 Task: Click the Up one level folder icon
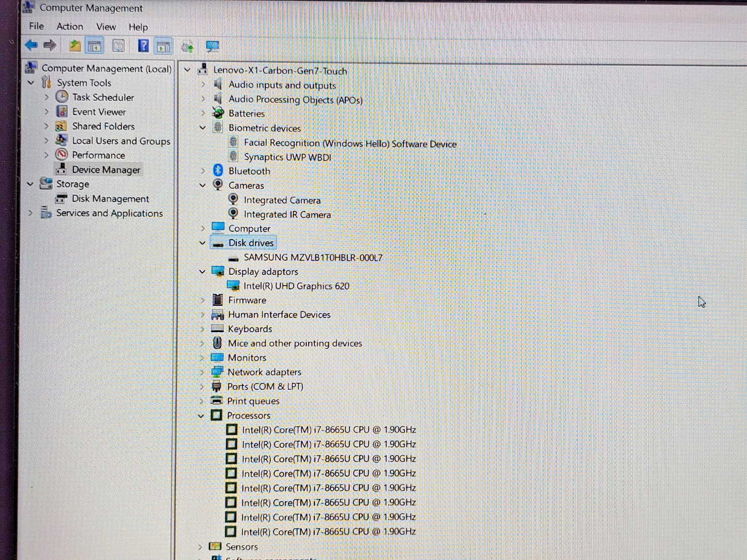pos(75,46)
